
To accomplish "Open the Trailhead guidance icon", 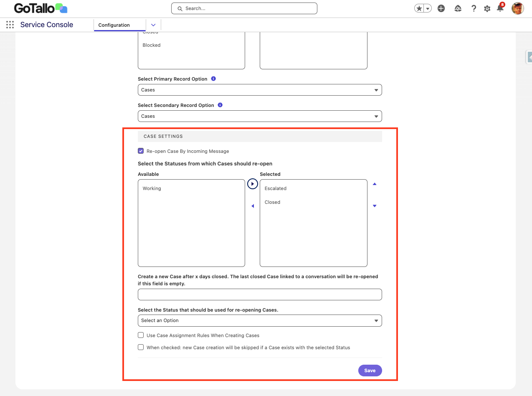I will (458, 8).
